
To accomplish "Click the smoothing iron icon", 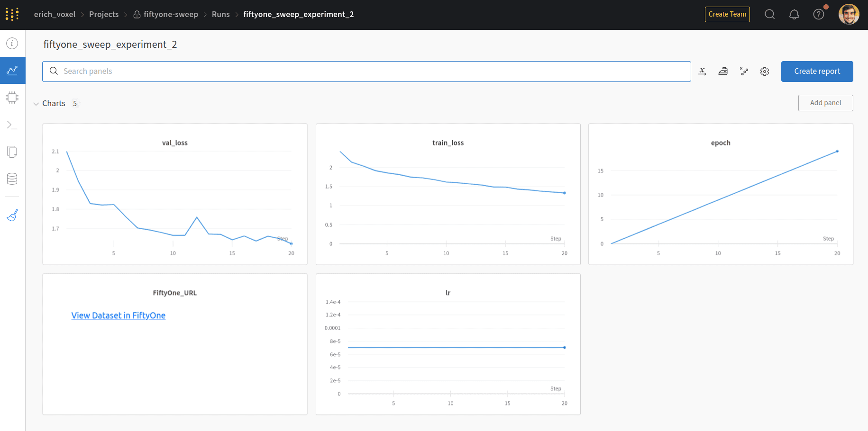I will 723,72.
